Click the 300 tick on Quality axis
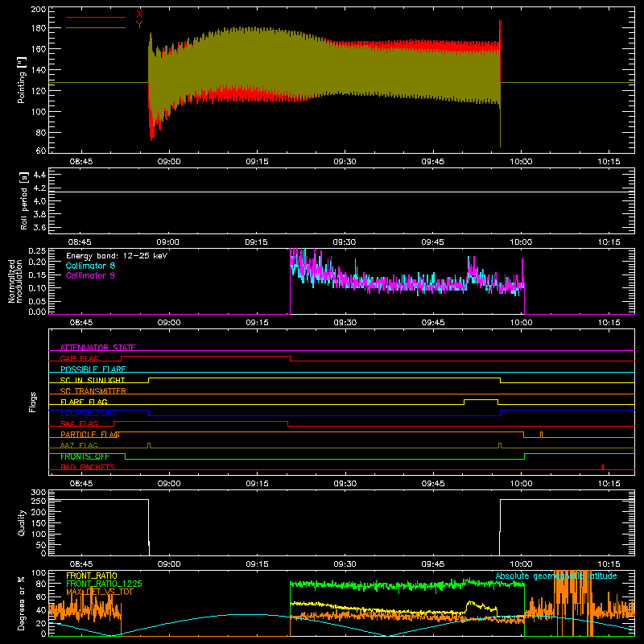The height and width of the screenshot is (644, 644). [x=38, y=493]
